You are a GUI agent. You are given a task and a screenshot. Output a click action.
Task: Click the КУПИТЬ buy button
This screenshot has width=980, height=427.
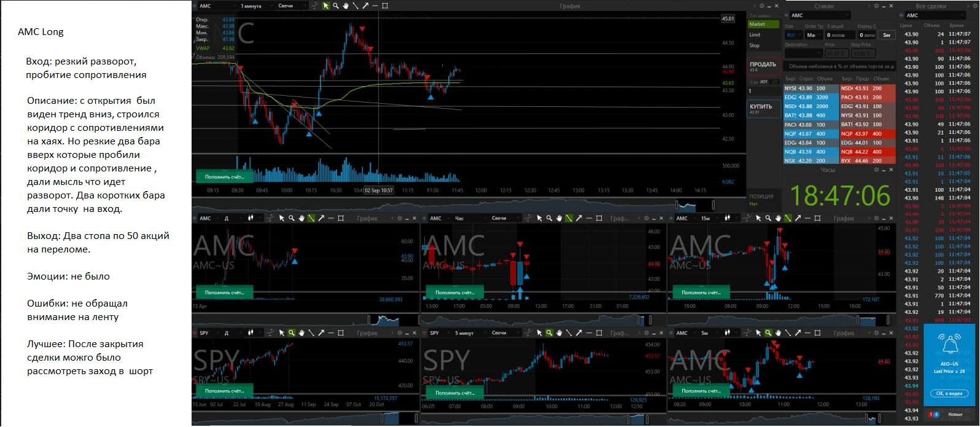[x=763, y=109]
